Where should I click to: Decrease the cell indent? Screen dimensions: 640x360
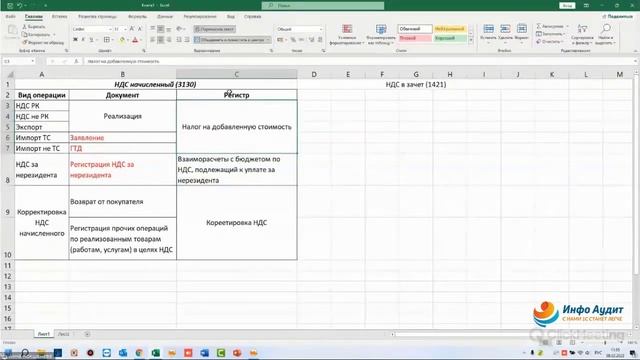coord(179,40)
